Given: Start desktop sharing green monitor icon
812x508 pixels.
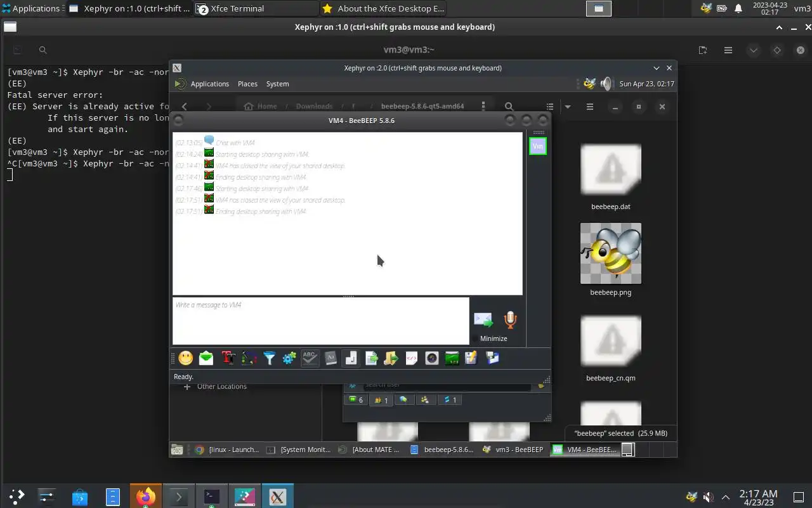Looking at the screenshot, I should (x=452, y=358).
